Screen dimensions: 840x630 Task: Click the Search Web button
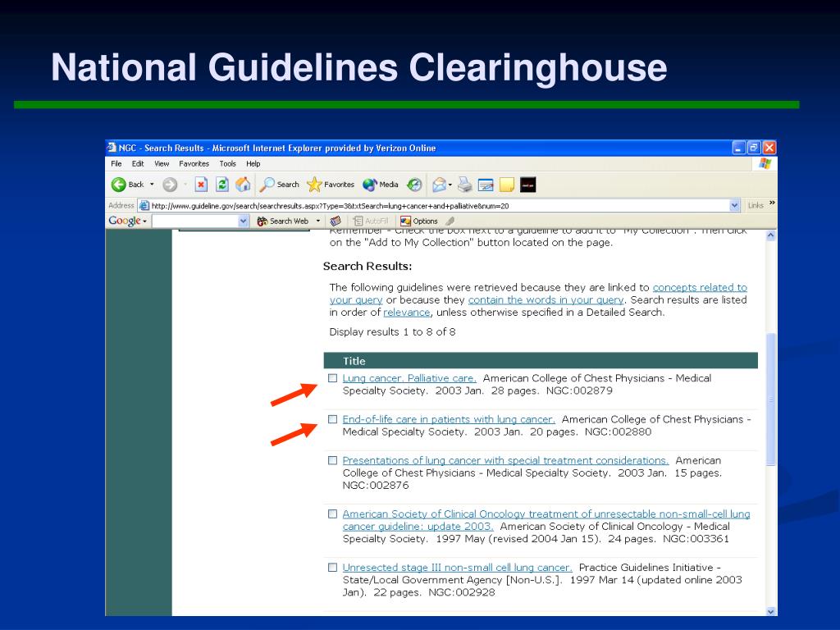(283, 221)
